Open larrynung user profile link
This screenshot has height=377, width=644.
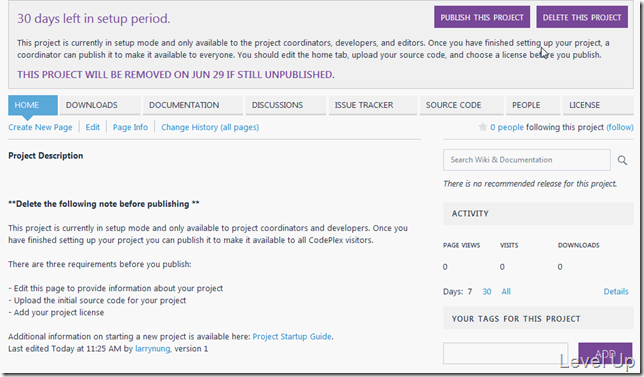tap(152, 349)
